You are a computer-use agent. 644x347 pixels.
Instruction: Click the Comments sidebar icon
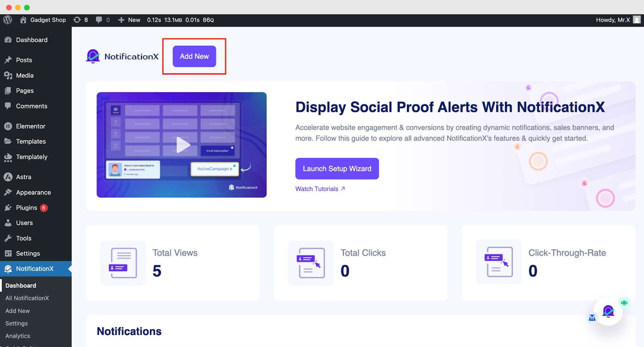tap(8, 106)
